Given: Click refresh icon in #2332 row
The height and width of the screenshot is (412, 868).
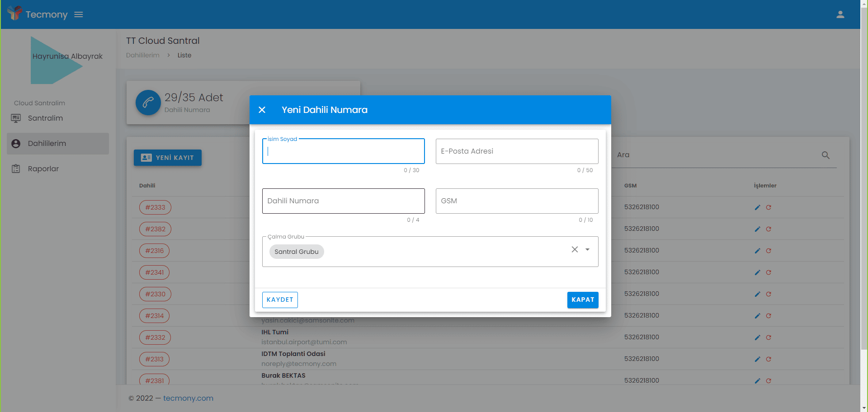Looking at the screenshot, I should click(768, 337).
